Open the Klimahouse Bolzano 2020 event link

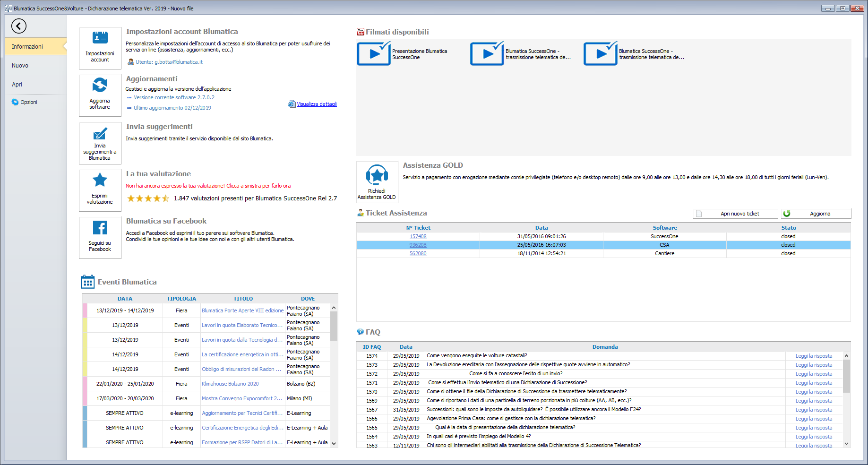[230, 384]
